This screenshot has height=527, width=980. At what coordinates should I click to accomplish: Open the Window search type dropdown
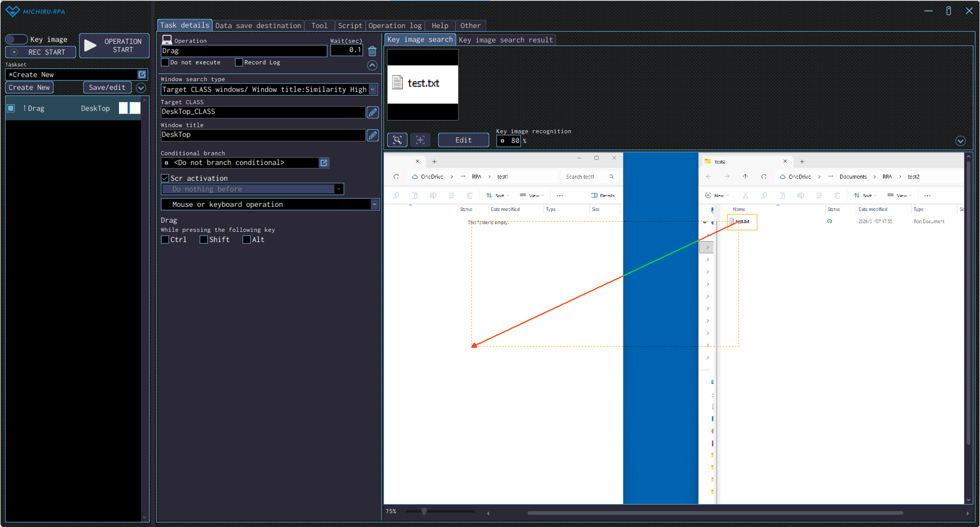[x=372, y=89]
